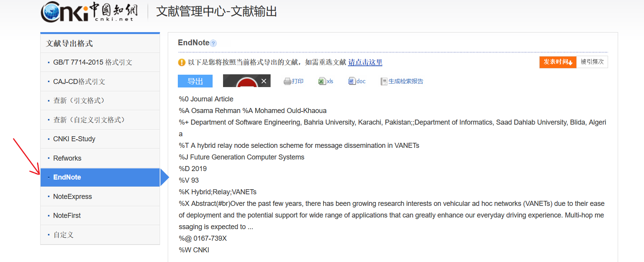
Task: Click the '%V 93' line
Action: pos(189,180)
